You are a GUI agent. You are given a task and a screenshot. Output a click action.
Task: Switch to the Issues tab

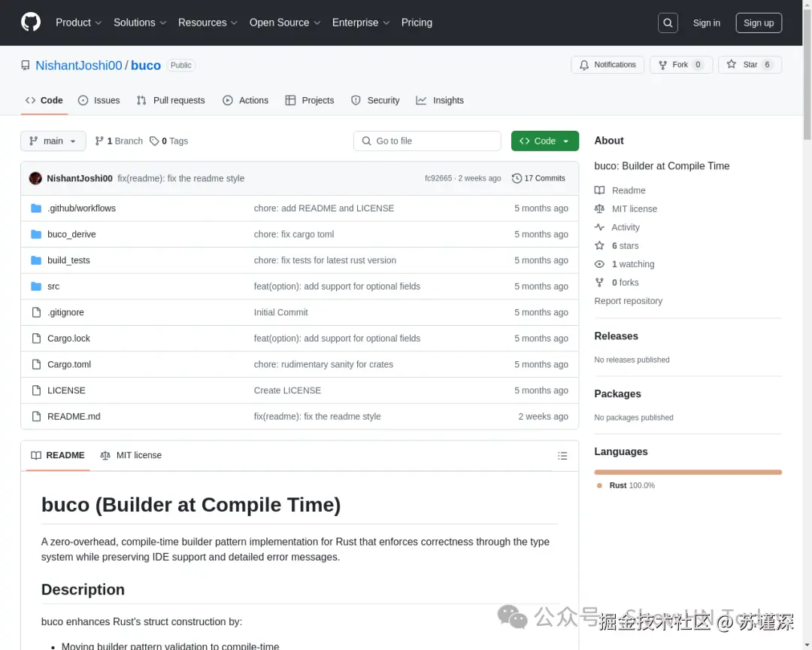[99, 100]
